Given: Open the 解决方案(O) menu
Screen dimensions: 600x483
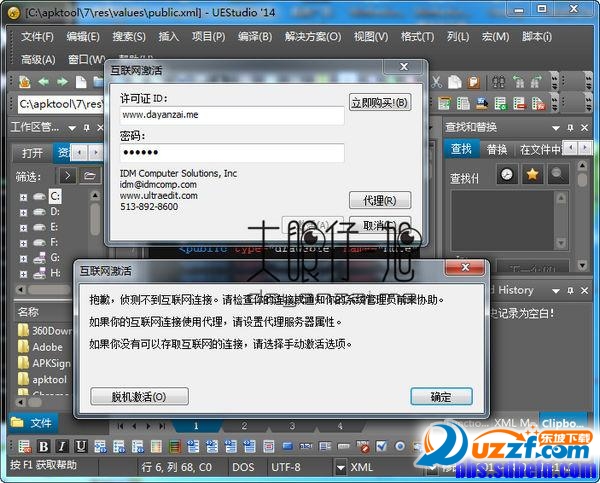Looking at the screenshot, I should pyautogui.click(x=313, y=37).
